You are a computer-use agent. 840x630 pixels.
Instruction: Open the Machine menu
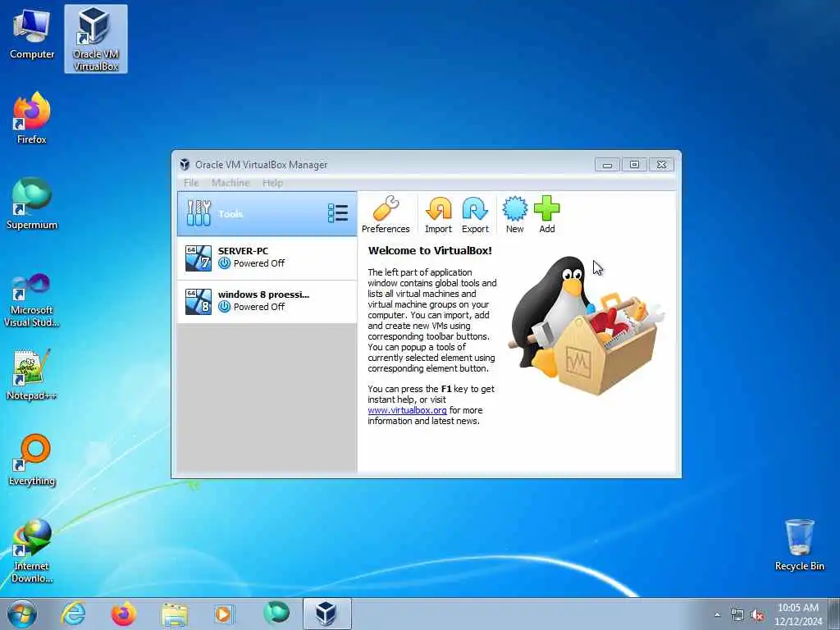pyautogui.click(x=231, y=183)
